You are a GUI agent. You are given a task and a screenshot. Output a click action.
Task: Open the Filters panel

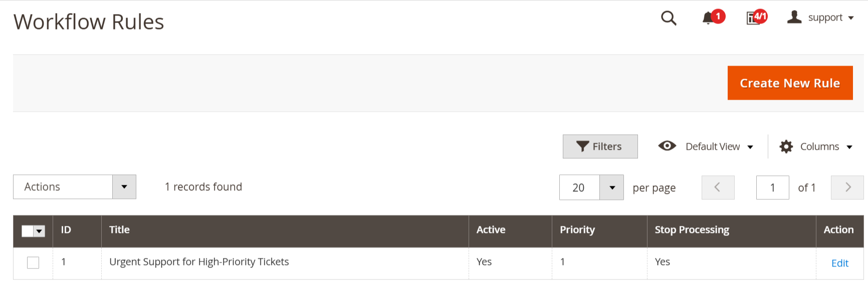[x=600, y=146]
